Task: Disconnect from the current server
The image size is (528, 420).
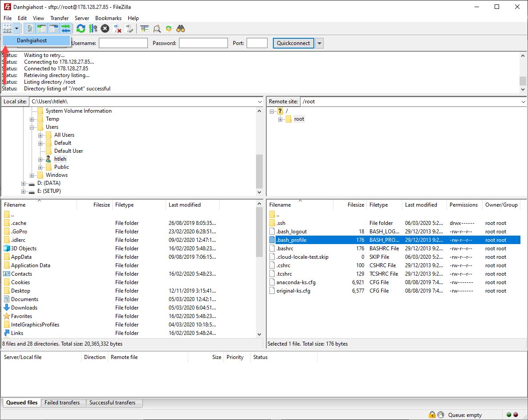Action: pyautogui.click(x=118, y=29)
